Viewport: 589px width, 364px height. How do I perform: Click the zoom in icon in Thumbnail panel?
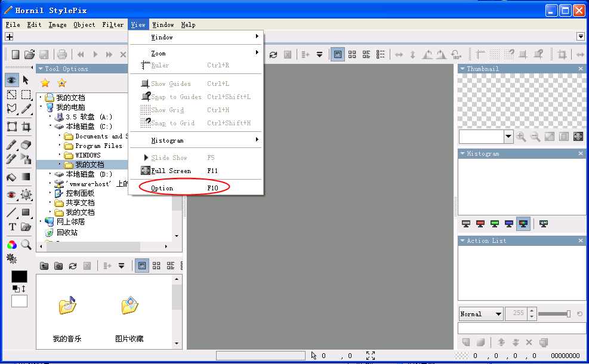click(521, 137)
